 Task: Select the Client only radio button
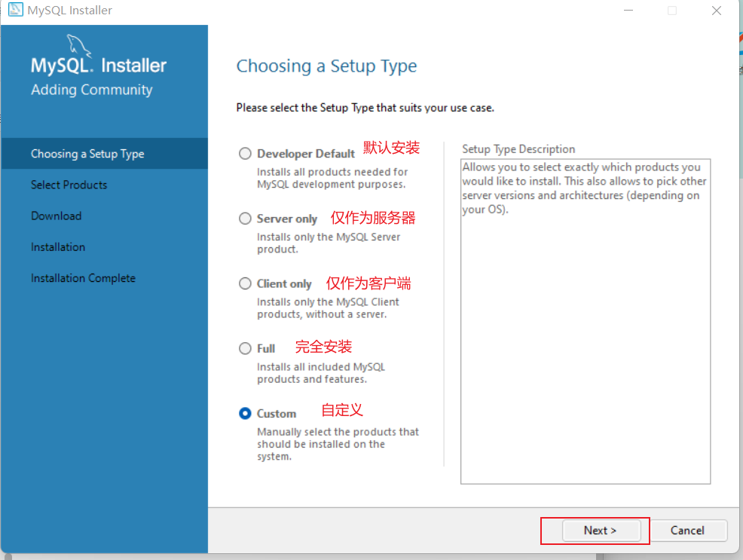(x=245, y=283)
